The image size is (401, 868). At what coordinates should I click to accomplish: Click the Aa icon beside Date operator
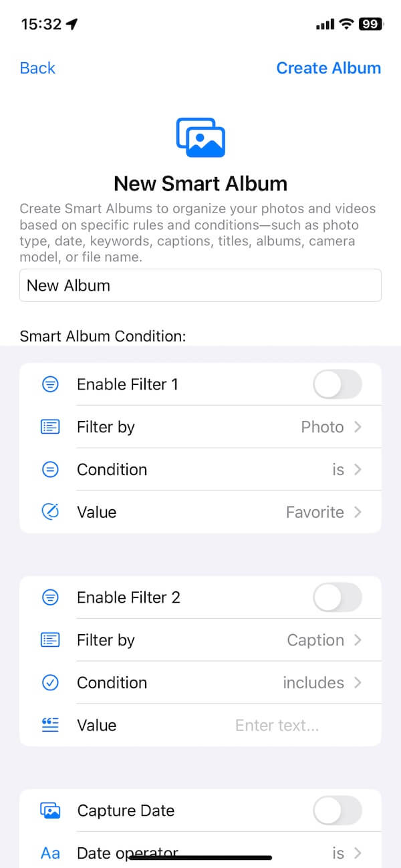pos(50,853)
